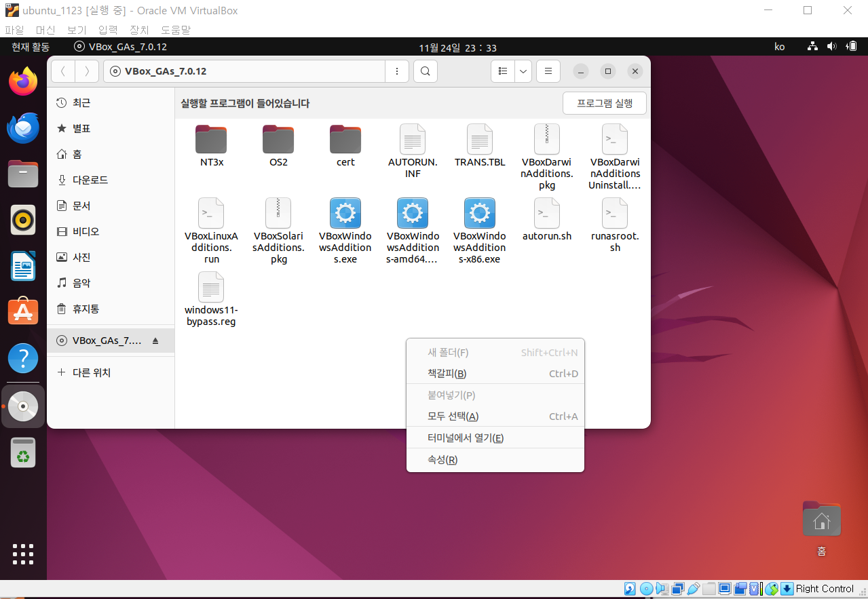Select the runasroot.sh script
The width and height of the screenshot is (868, 599).
[615, 225]
